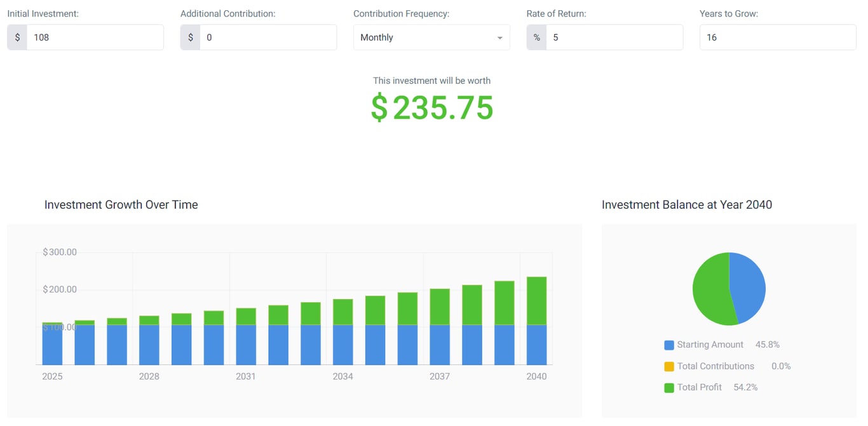Click the Investment Balance at Year 2040 title
The width and height of the screenshot is (868, 426).
(x=687, y=204)
